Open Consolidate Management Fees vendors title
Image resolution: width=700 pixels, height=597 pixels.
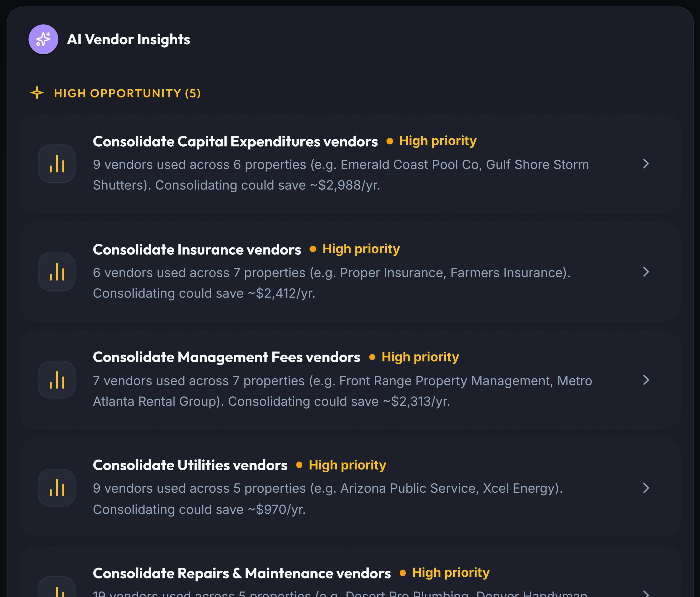click(x=226, y=357)
